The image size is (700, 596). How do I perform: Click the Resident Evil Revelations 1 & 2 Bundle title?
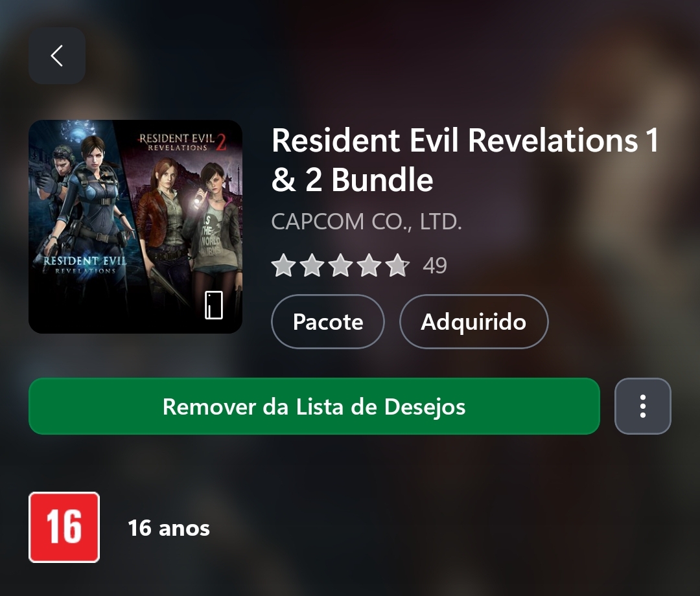[465, 160]
